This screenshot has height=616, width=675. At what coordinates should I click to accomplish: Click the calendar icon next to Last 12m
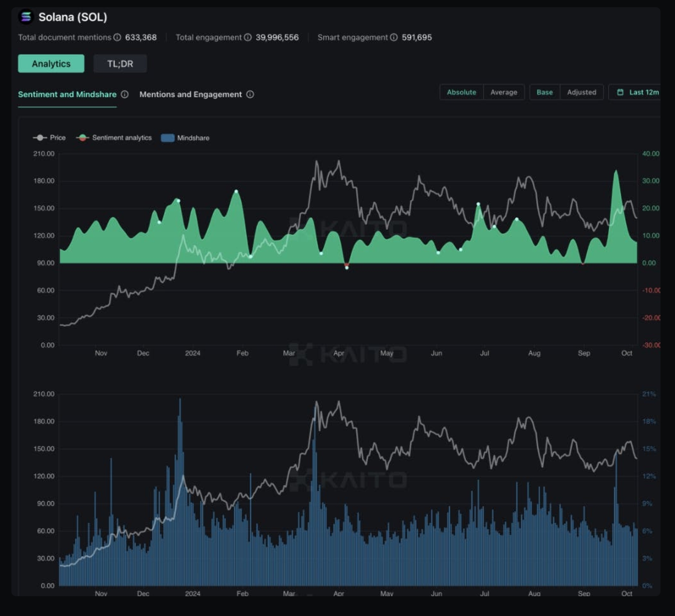click(620, 92)
